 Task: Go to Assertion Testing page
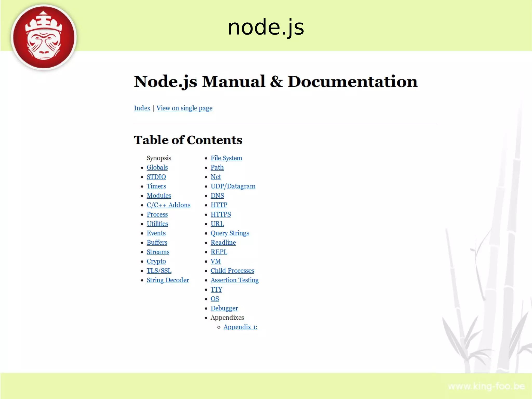coord(234,280)
